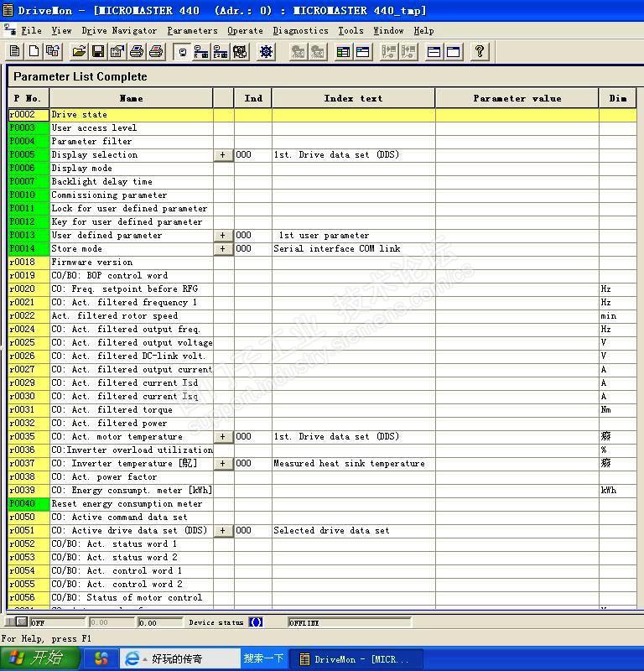Open the Diagnostics menu
Image resolution: width=644 pixels, height=671 pixels.
coord(300,30)
